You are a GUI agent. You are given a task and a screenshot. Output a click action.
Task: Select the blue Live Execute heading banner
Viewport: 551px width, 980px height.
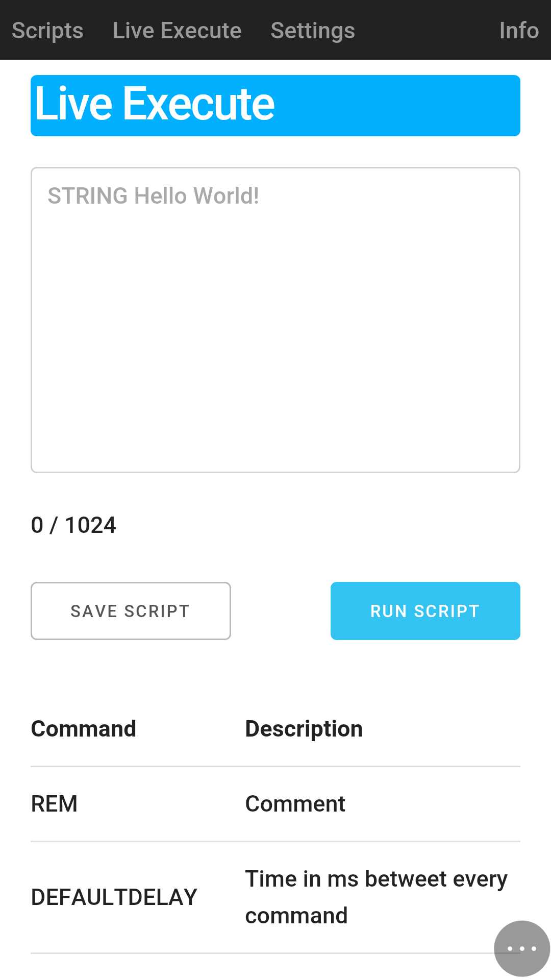(275, 106)
